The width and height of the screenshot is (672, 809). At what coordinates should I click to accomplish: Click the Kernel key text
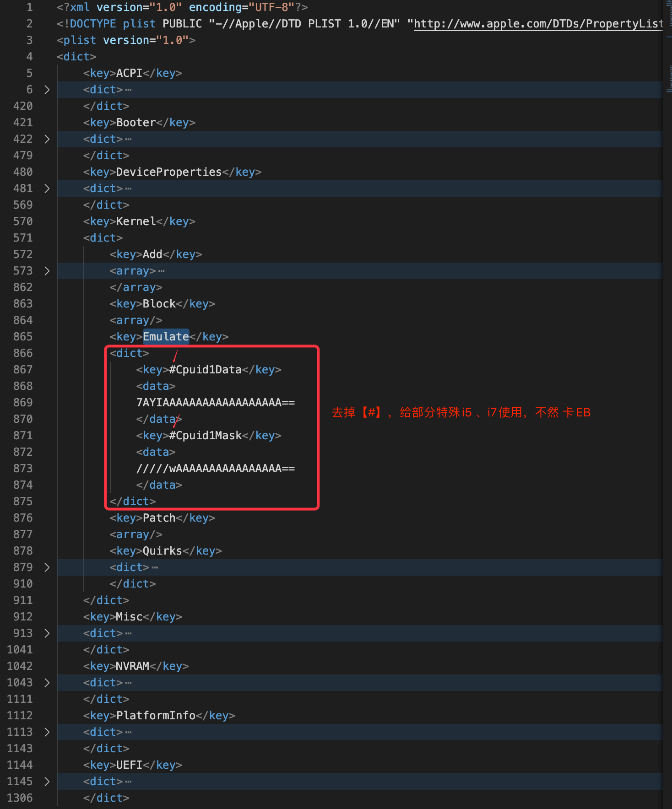pyautogui.click(x=136, y=221)
